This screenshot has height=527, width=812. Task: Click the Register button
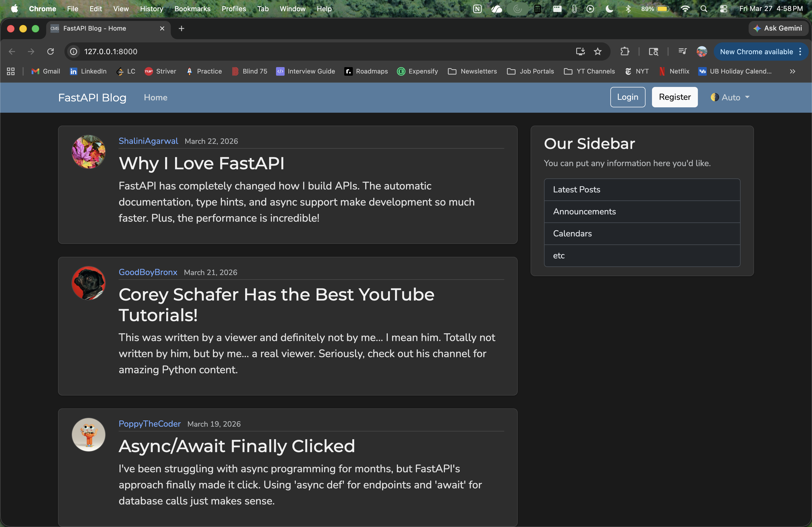tap(675, 97)
